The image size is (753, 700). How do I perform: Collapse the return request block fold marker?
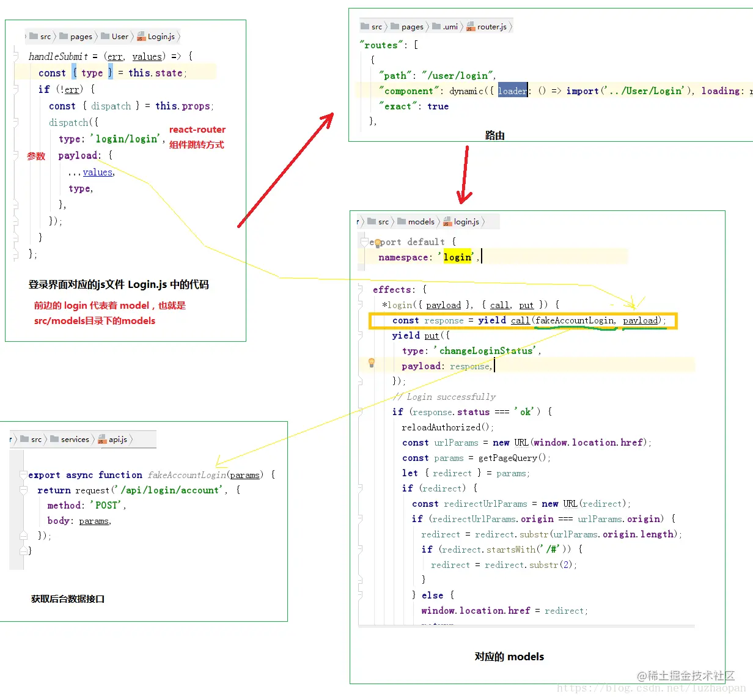point(23,490)
